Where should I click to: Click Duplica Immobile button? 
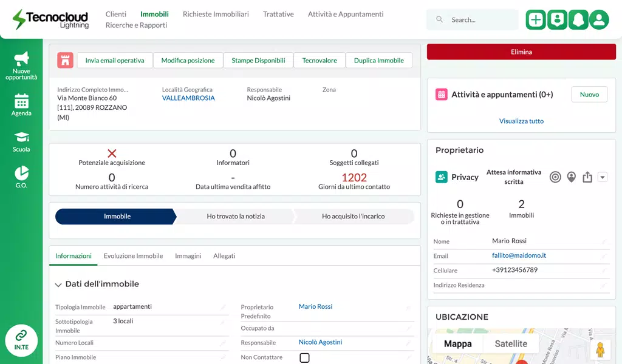click(379, 60)
